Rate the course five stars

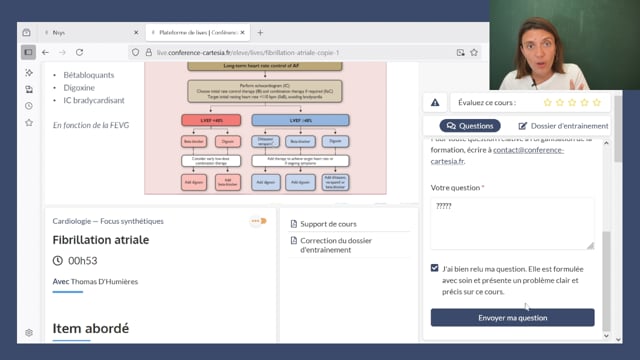(x=597, y=102)
